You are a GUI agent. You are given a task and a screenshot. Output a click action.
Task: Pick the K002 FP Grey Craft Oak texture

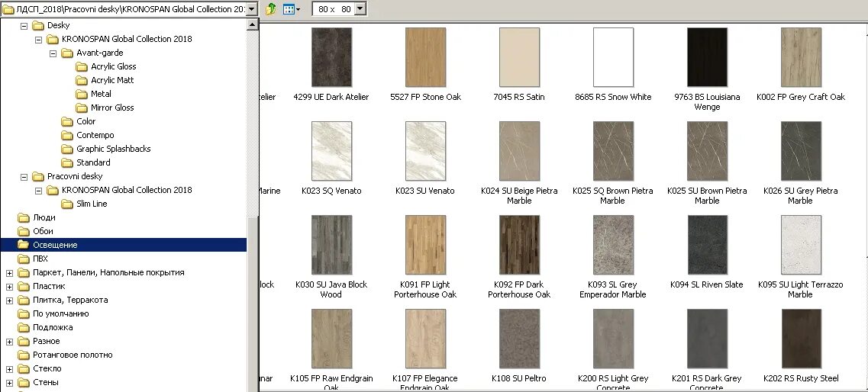pos(801,57)
